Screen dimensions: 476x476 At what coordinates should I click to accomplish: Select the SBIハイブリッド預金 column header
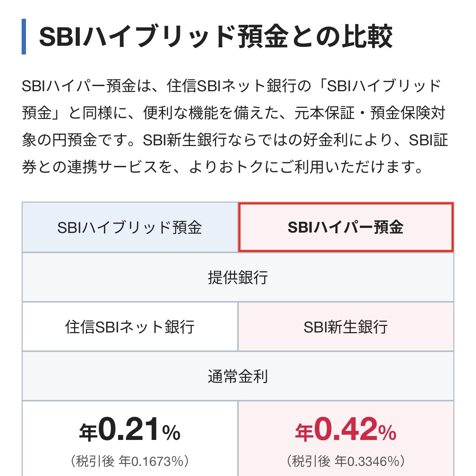click(x=130, y=228)
